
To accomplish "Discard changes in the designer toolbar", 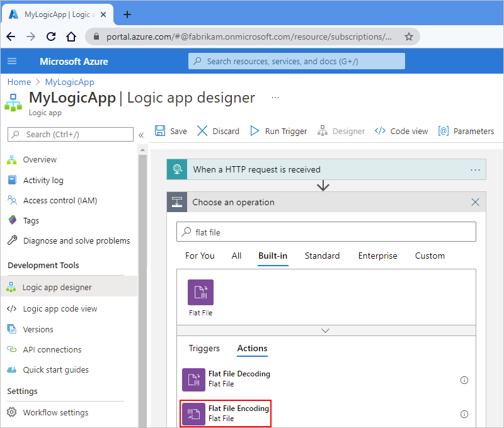I will click(x=218, y=131).
